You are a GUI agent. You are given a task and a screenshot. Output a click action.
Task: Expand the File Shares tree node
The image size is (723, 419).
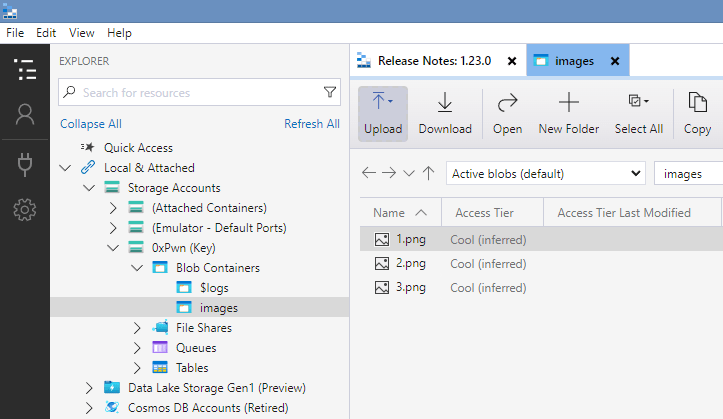[138, 328]
